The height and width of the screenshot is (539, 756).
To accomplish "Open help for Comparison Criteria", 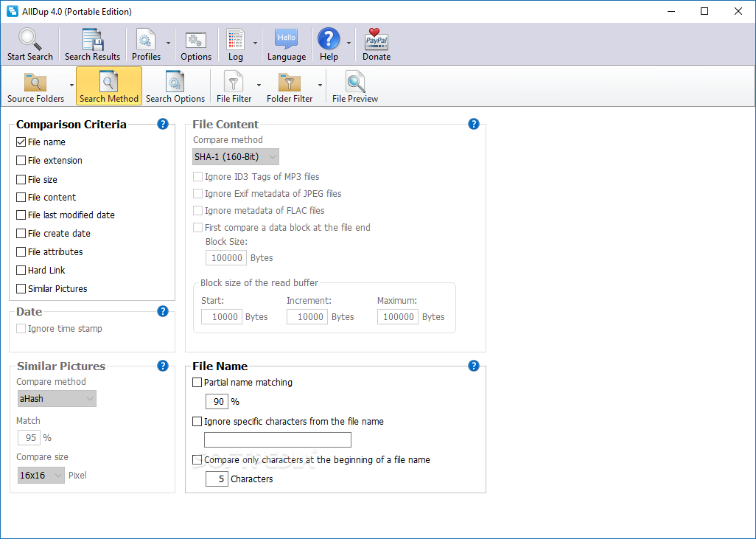I will (x=163, y=124).
